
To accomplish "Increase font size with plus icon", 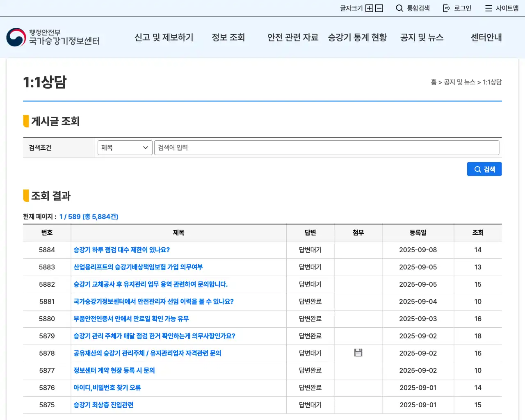I will point(369,8).
